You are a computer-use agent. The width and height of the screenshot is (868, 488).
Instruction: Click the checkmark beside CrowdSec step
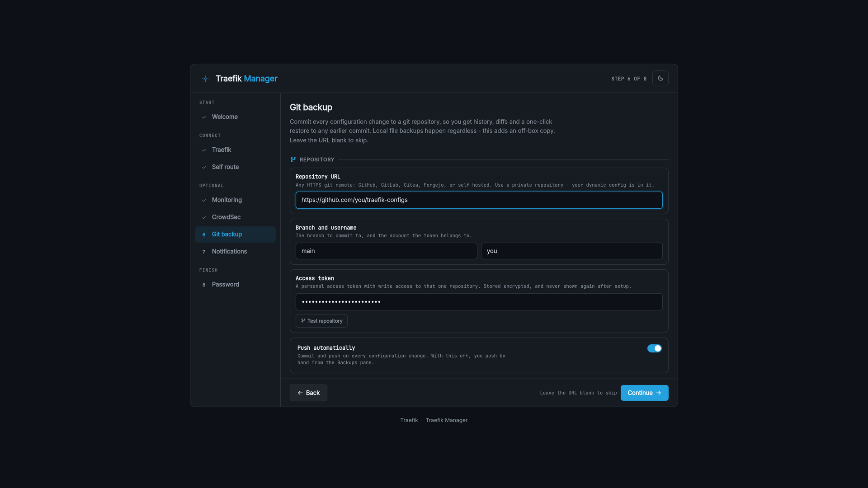click(204, 217)
